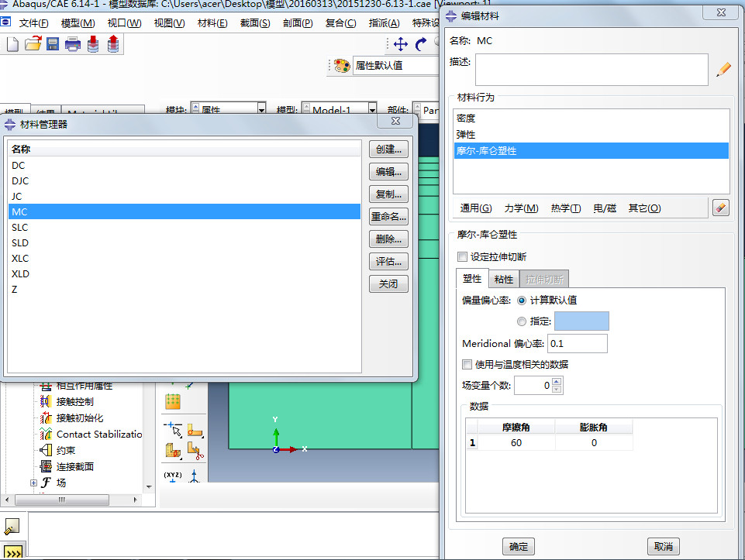Switch to the 粘性 tab

pos(503,279)
